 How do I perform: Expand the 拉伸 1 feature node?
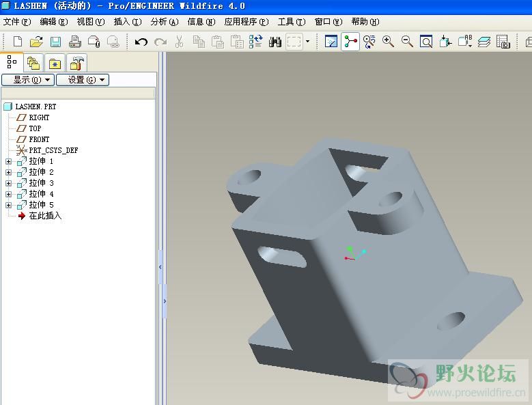8,161
